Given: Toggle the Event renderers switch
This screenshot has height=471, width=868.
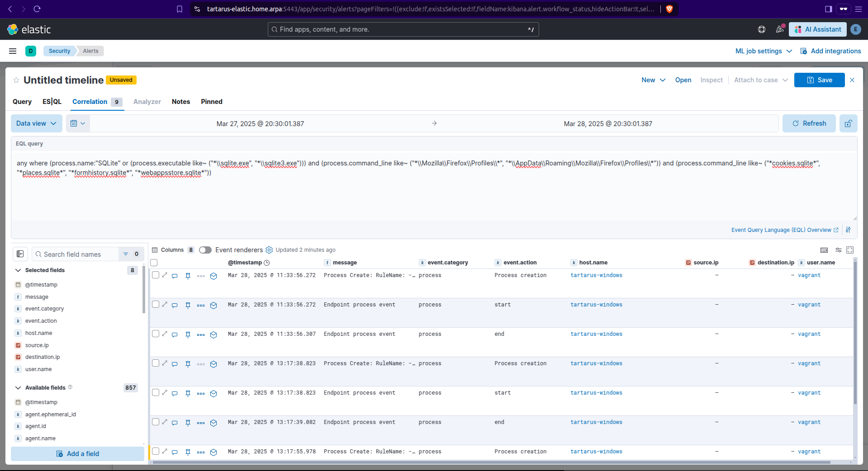Looking at the screenshot, I should 205,250.
